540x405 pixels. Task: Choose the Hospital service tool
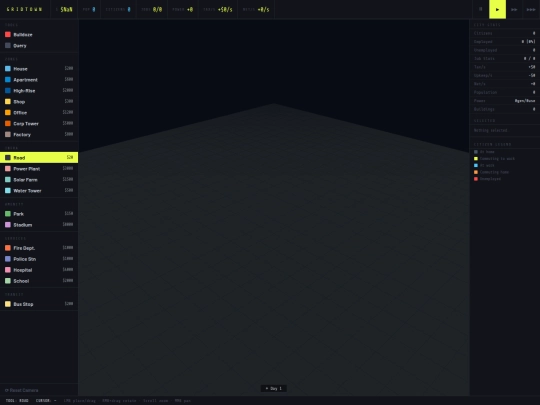click(39, 270)
